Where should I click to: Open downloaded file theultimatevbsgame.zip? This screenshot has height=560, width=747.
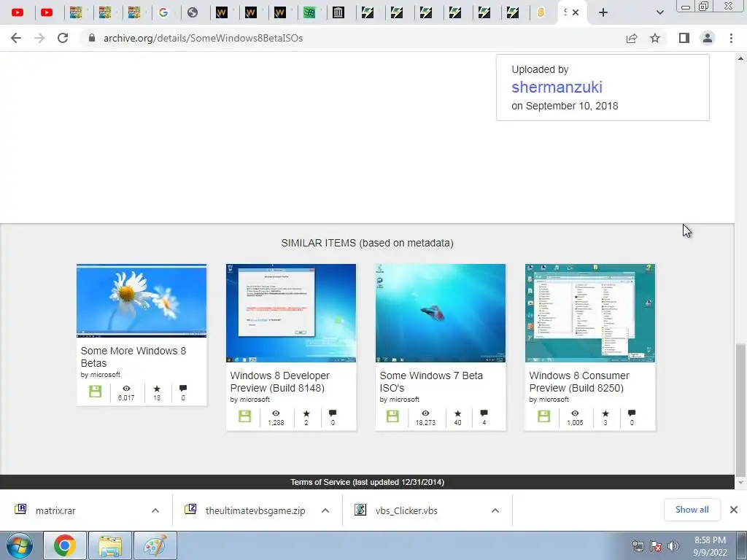point(255,510)
